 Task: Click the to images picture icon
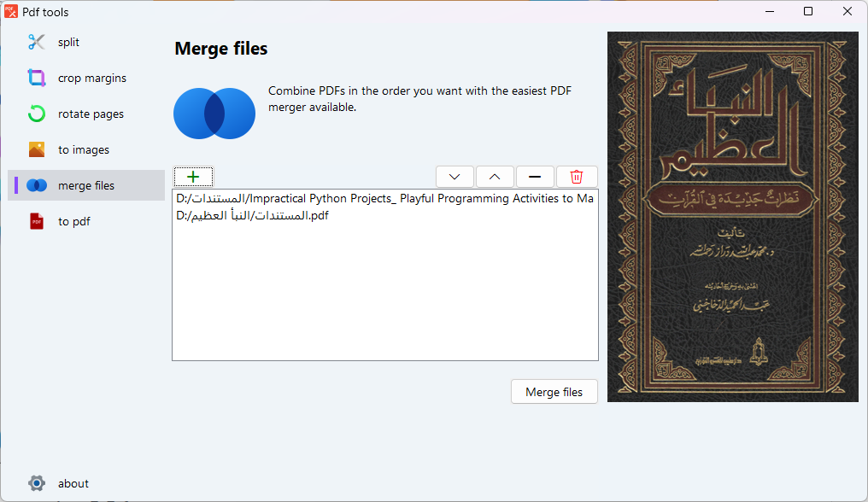pyautogui.click(x=37, y=149)
